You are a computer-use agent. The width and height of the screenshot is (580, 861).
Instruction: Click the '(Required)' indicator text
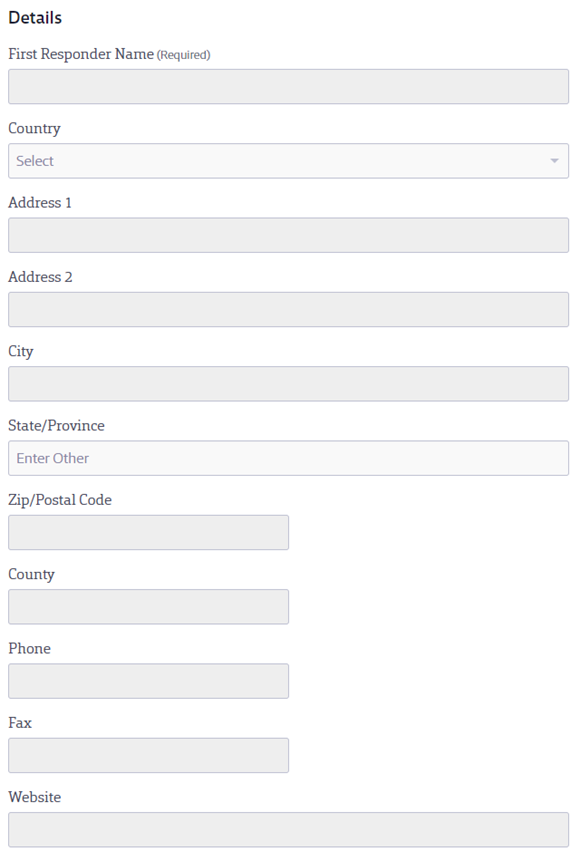tap(183, 55)
